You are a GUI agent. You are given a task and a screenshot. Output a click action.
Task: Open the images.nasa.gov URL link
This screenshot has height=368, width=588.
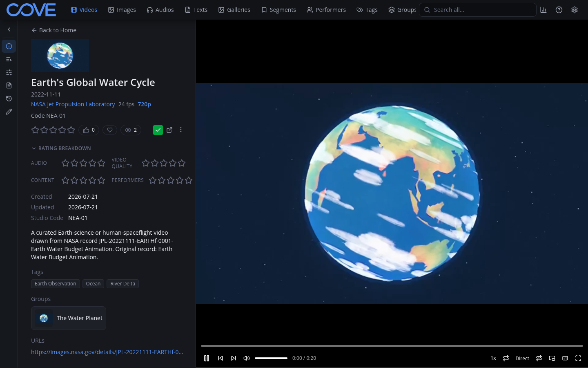(107, 352)
